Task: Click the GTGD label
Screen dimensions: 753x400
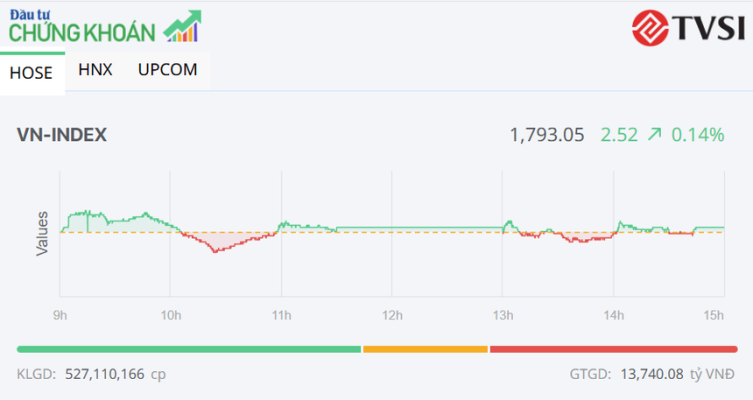Action: [x=590, y=374]
